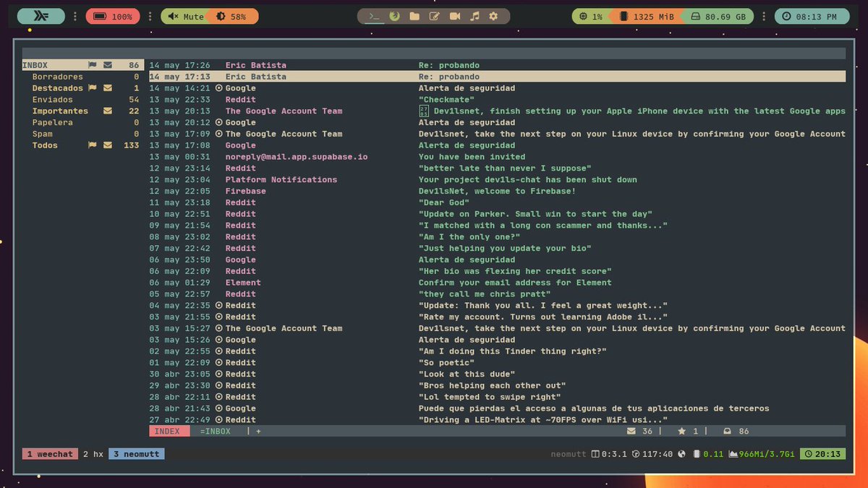Click the flag icon beside Todos

pos(93,145)
